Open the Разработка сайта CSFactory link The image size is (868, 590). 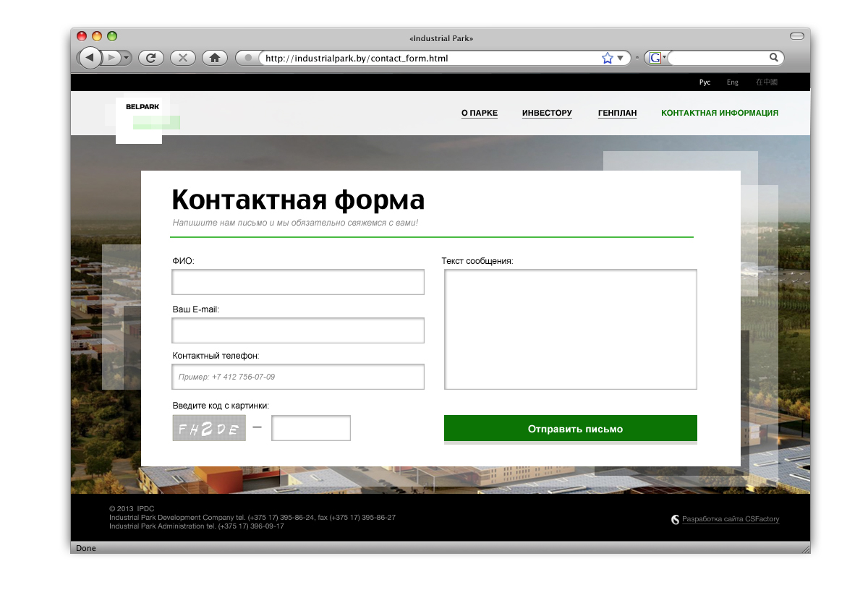[x=731, y=519]
